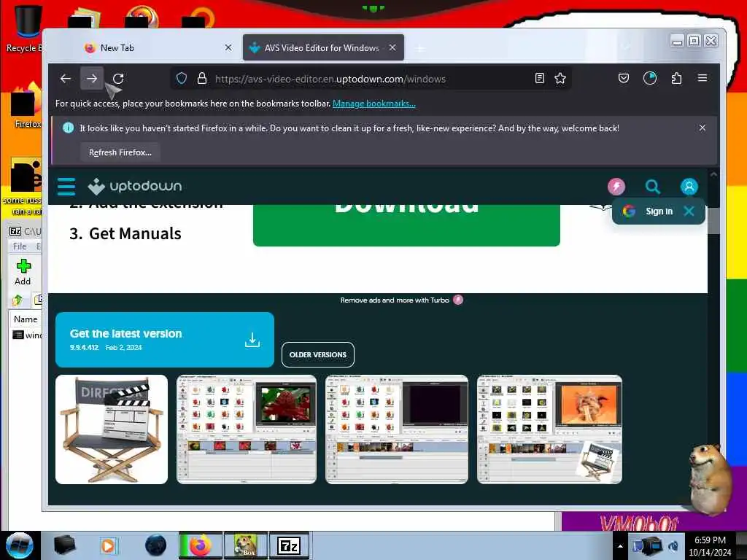Image resolution: width=747 pixels, height=560 pixels.
Task: Click the 3. Get Manuals text
Action: [125, 233]
